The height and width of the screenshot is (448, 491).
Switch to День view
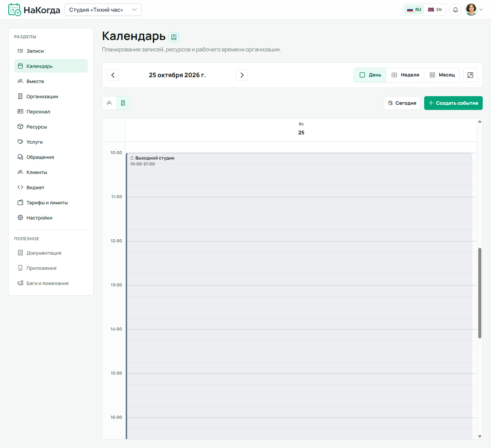click(x=370, y=75)
